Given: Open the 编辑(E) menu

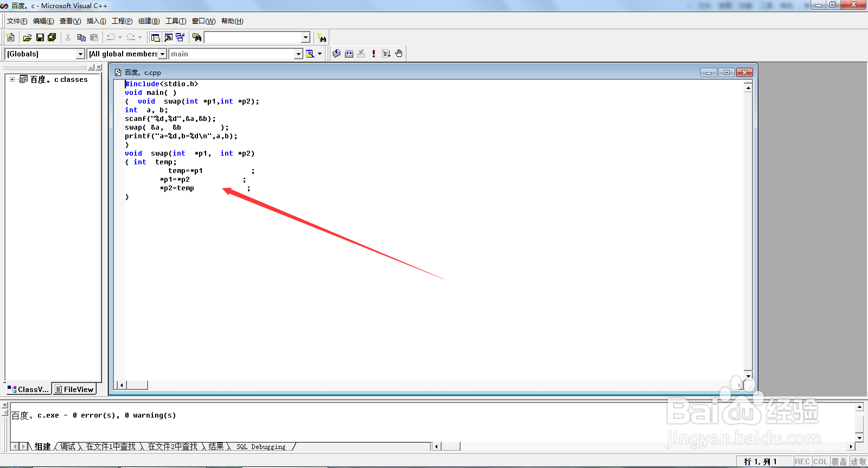Looking at the screenshot, I should point(43,21).
